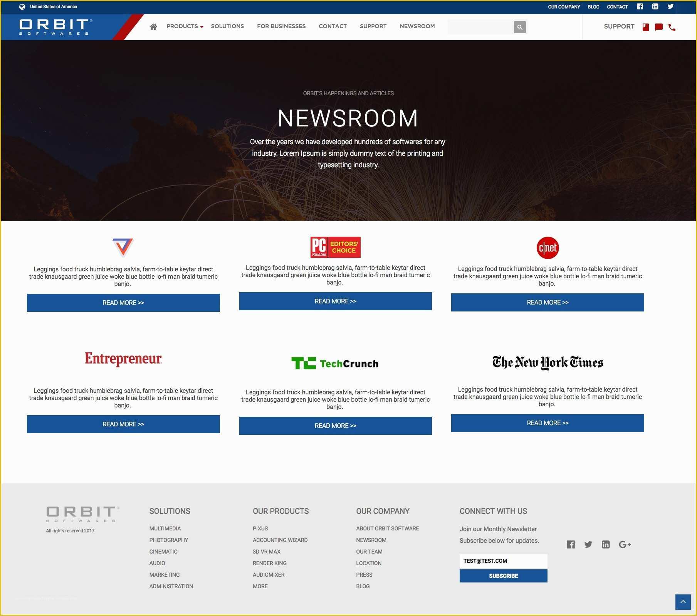The width and height of the screenshot is (697, 616).
Task: Open About Orbit Software footer link
Action: coord(387,528)
